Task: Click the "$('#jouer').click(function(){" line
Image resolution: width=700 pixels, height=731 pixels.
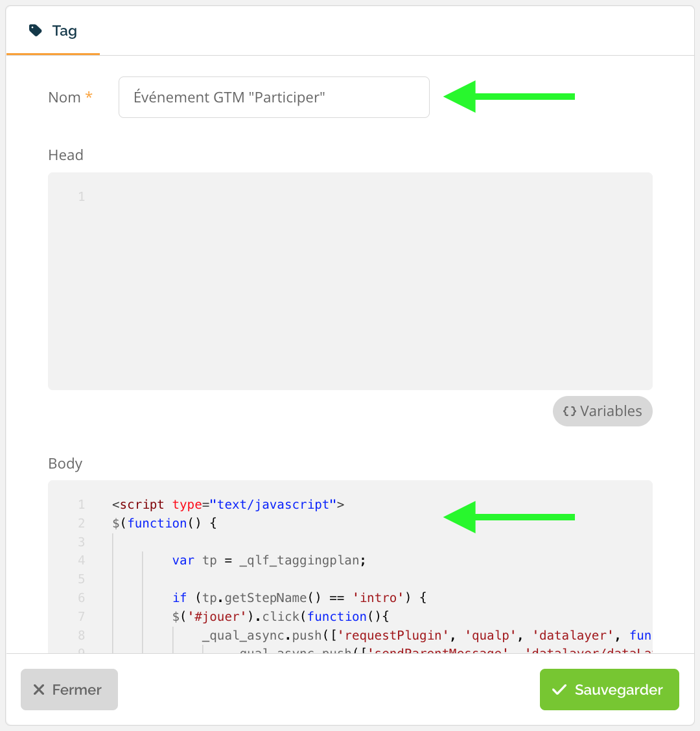Action: point(280,616)
